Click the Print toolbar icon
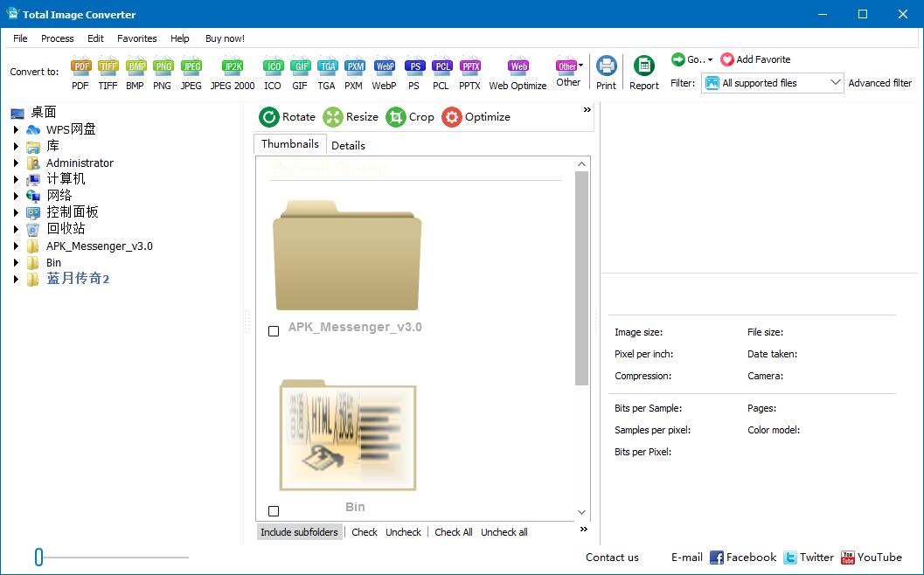924x575 pixels. pyautogui.click(x=606, y=66)
